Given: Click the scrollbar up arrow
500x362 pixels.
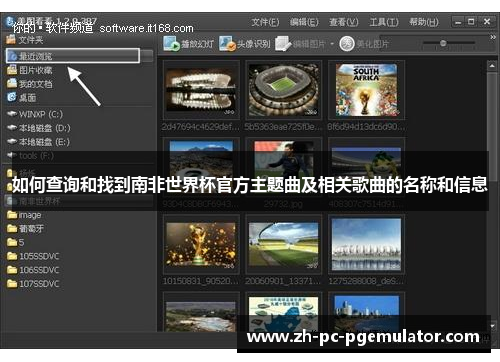Looking at the screenshot, I should click(x=492, y=66).
